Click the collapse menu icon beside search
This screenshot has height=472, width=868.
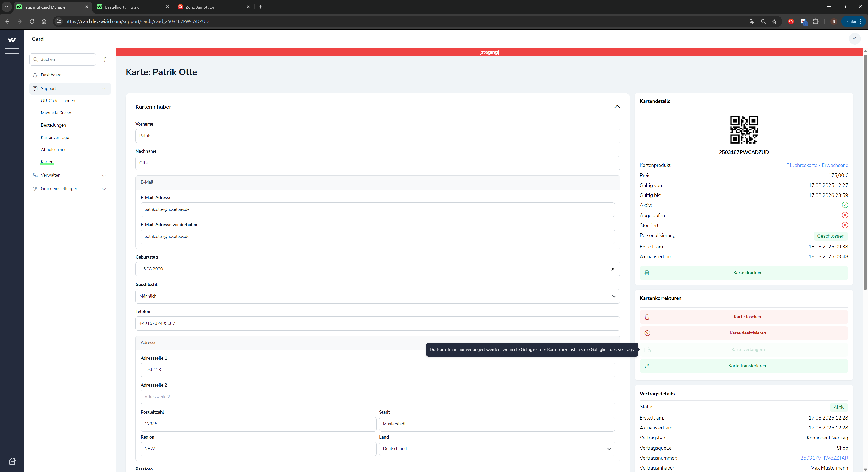pos(105,59)
